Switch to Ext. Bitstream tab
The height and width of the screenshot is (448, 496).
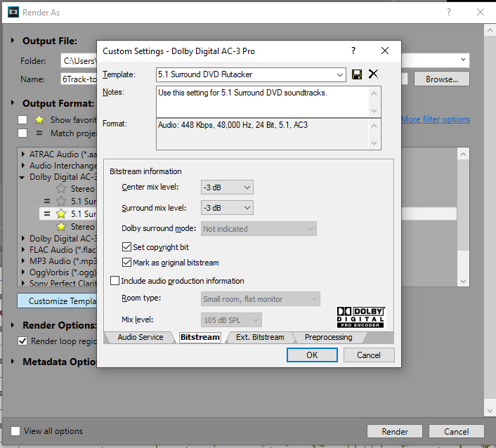point(260,337)
